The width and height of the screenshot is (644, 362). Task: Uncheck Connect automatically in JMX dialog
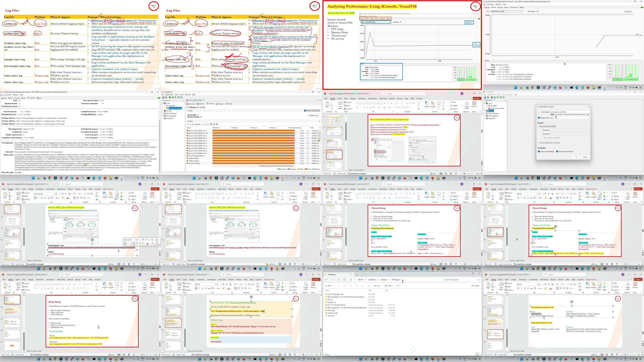pos(557,151)
